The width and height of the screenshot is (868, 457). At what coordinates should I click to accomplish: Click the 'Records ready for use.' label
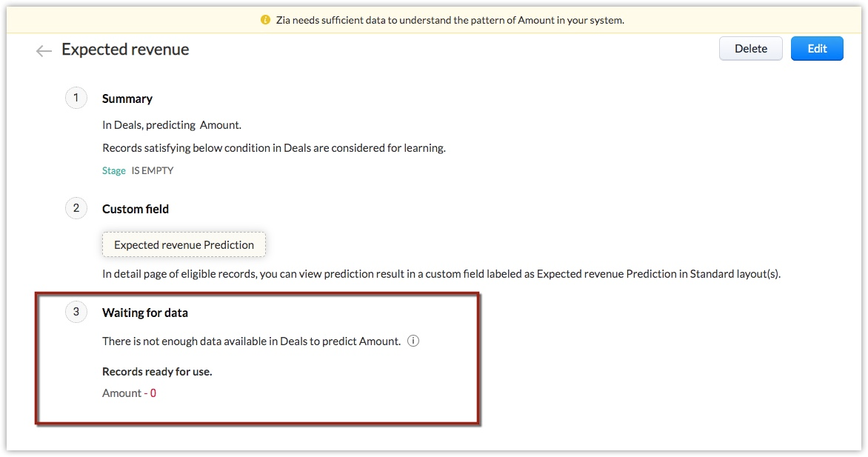157,372
